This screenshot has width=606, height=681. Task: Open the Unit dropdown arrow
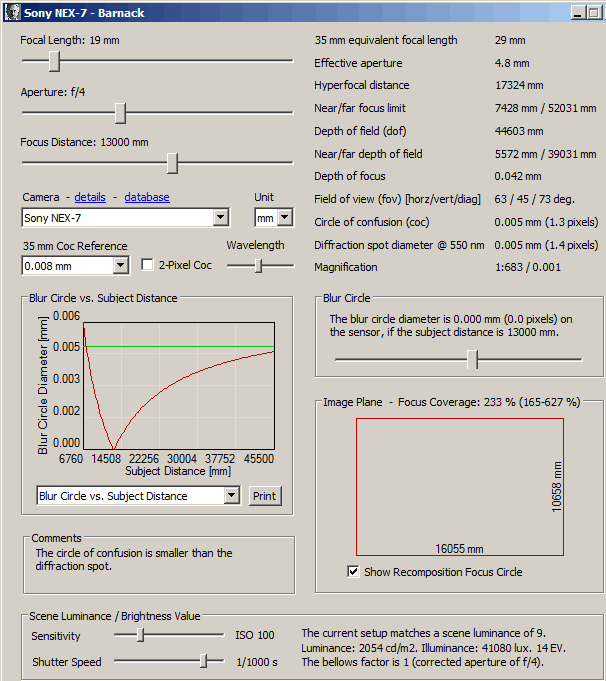[285, 217]
